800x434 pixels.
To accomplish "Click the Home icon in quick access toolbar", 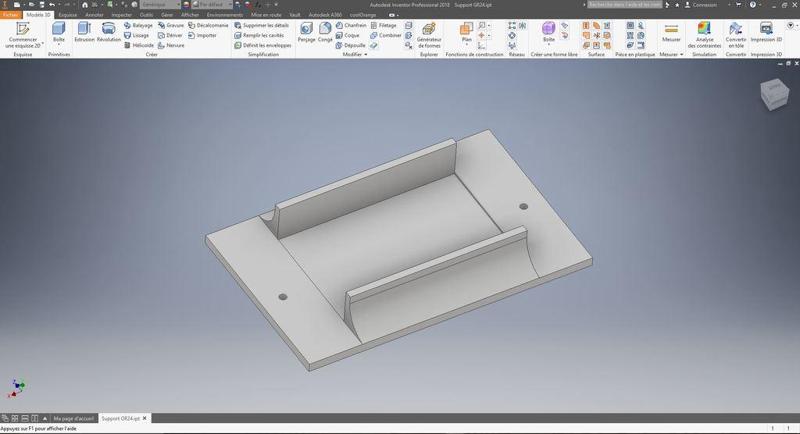I will point(85,5).
